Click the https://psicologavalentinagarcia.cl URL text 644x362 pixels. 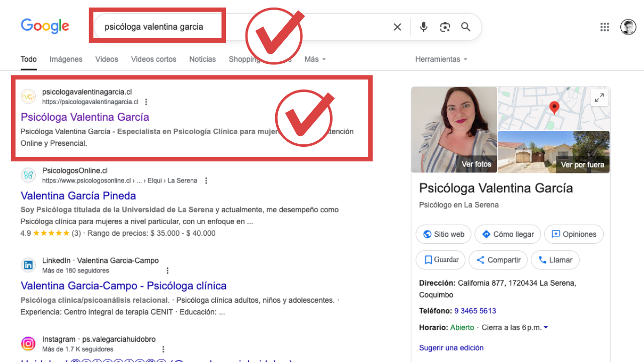90,102
